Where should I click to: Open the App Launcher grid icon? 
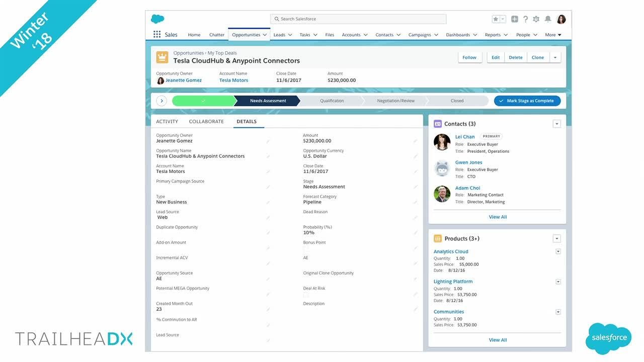pyautogui.click(x=157, y=35)
